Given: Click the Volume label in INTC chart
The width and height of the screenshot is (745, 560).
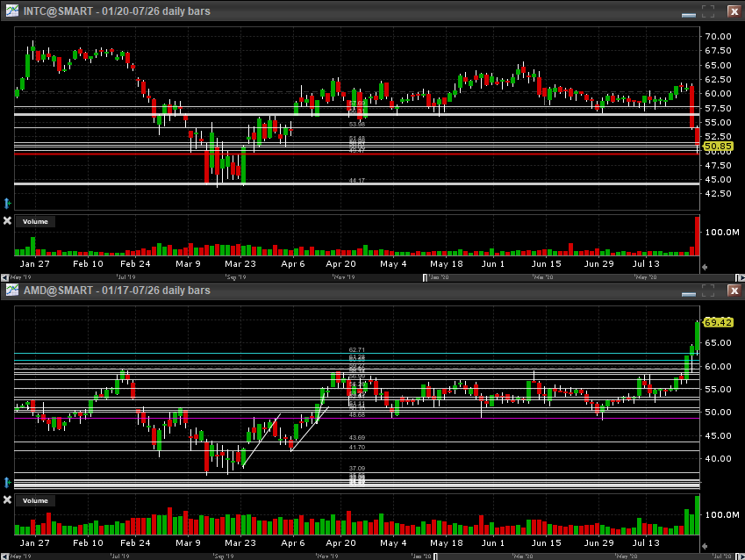Looking at the screenshot, I should [35, 221].
